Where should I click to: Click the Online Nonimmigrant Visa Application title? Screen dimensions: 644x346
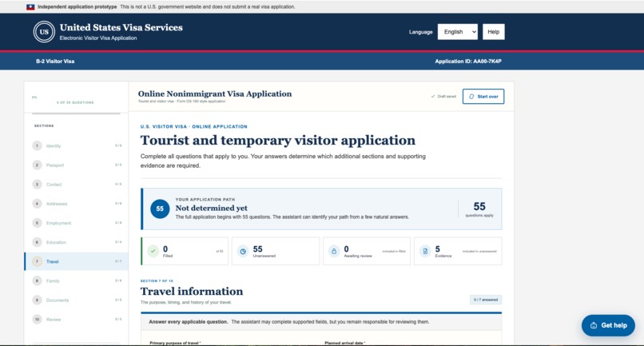[x=215, y=93]
